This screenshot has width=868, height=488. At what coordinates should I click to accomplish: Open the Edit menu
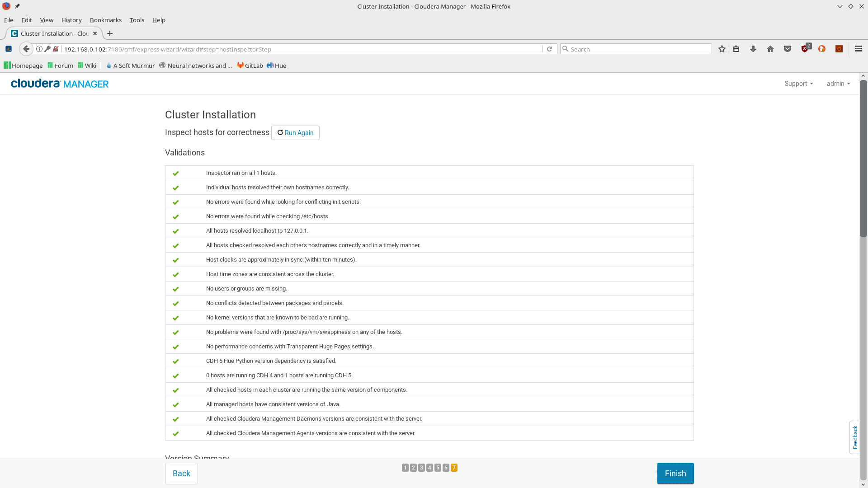tap(27, 20)
